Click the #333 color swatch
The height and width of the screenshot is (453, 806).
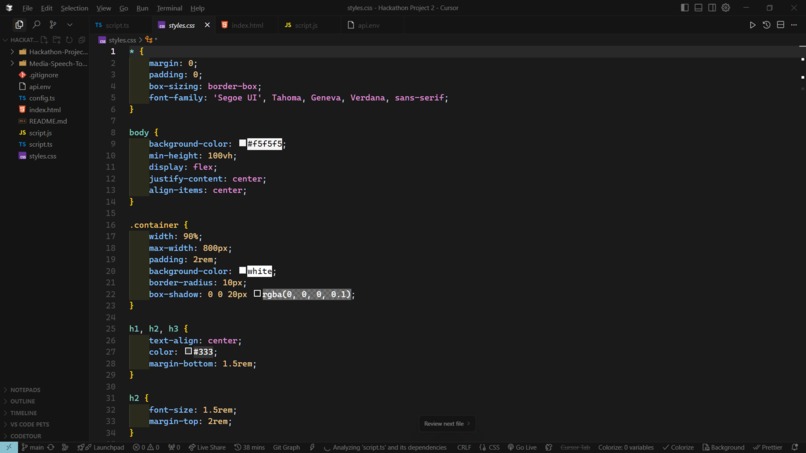coord(188,351)
